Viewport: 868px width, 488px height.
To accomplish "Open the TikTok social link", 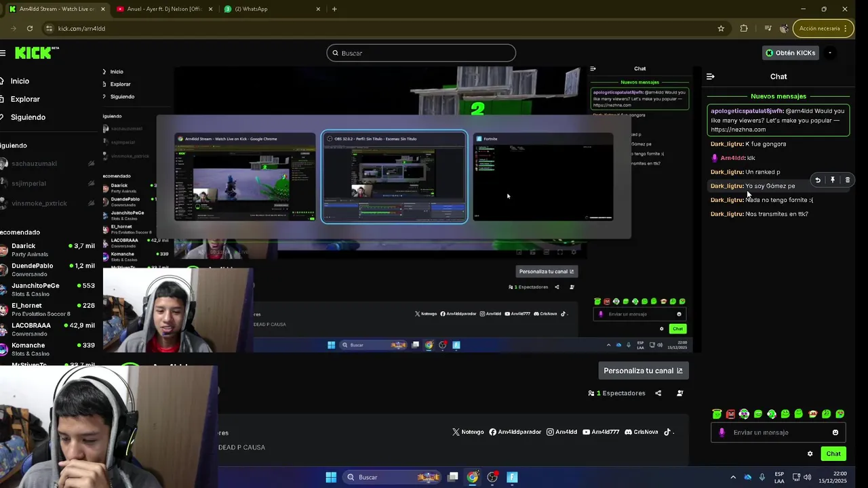I will 667,432.
